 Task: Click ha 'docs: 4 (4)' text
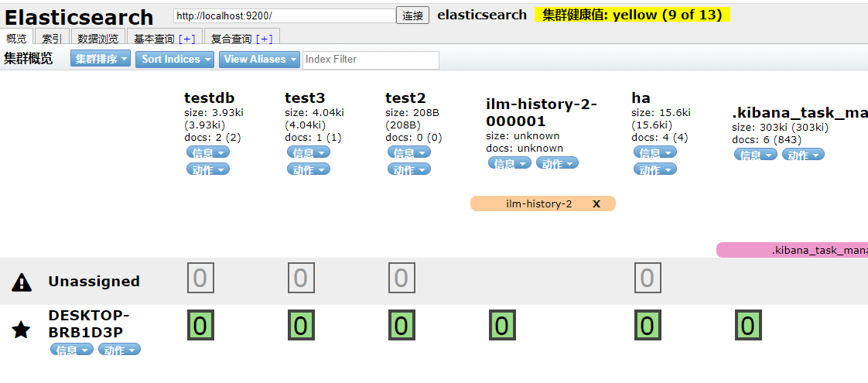tap(660, 137)
